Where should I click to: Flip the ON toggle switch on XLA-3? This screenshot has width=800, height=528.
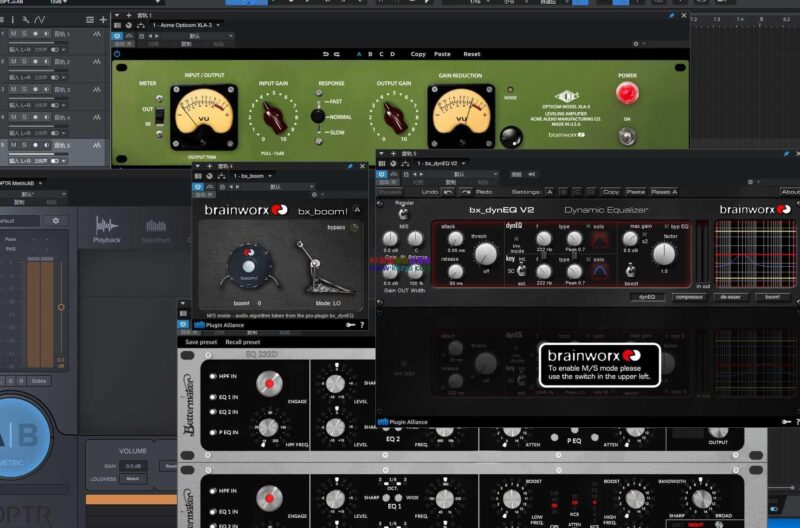627,136
